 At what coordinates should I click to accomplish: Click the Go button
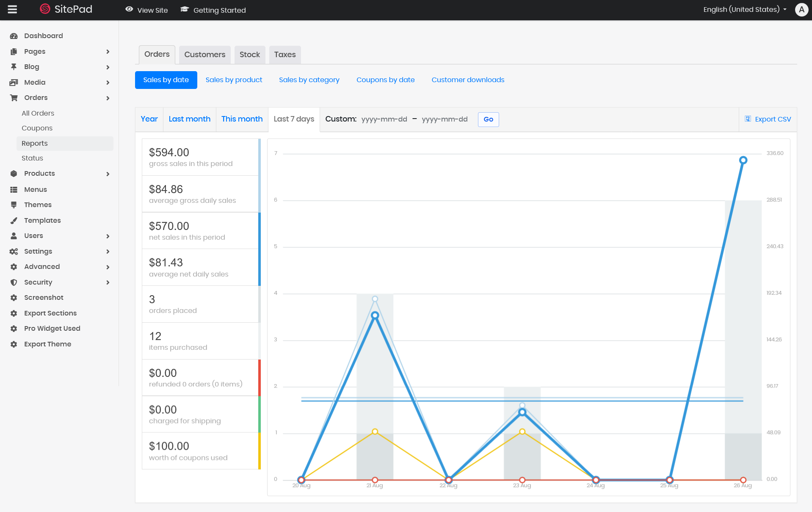point(488,119)
